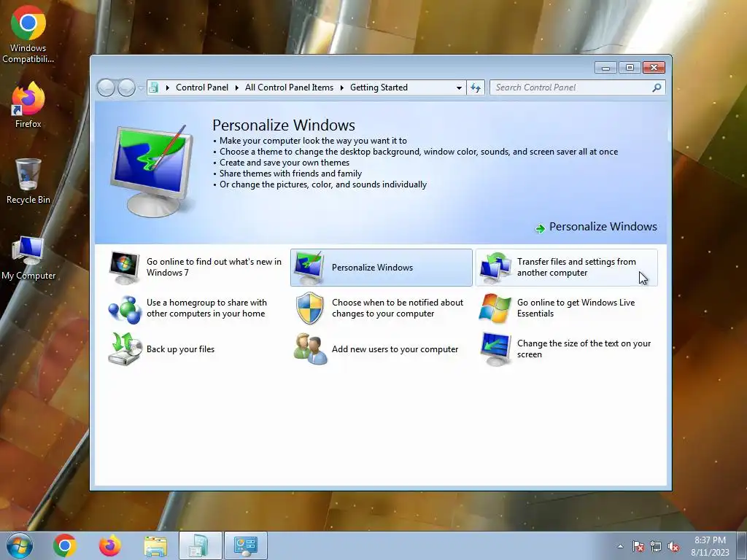Expand the arrow before Control Panel breadcrumb
Image resolution: width=747 pixels, height=560 pixels.
click(x=167, y=87)
